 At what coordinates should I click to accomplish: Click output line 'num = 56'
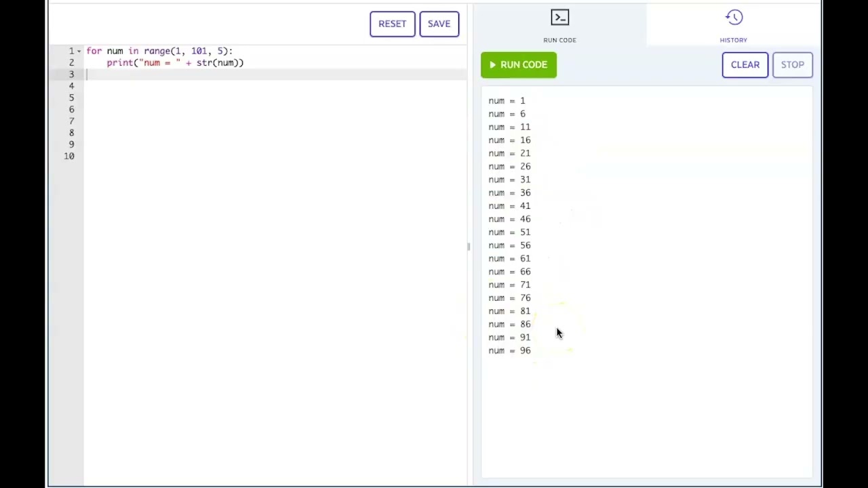(509, 245)
